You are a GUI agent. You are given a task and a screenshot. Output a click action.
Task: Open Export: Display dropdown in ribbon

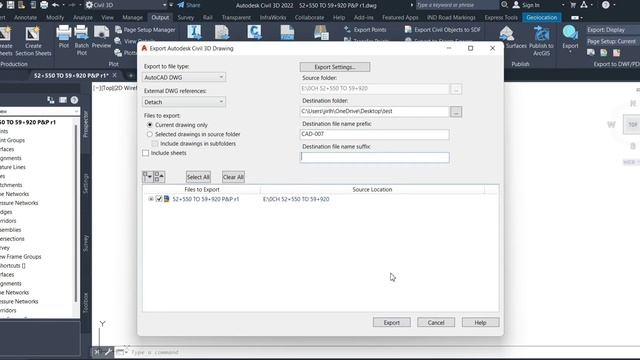pos(613,30)
